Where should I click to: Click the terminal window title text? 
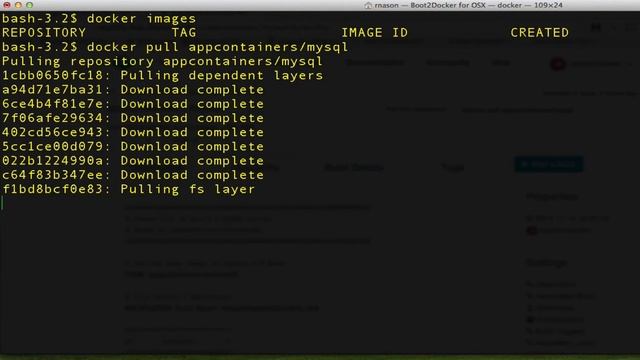[x=469, y=5]
